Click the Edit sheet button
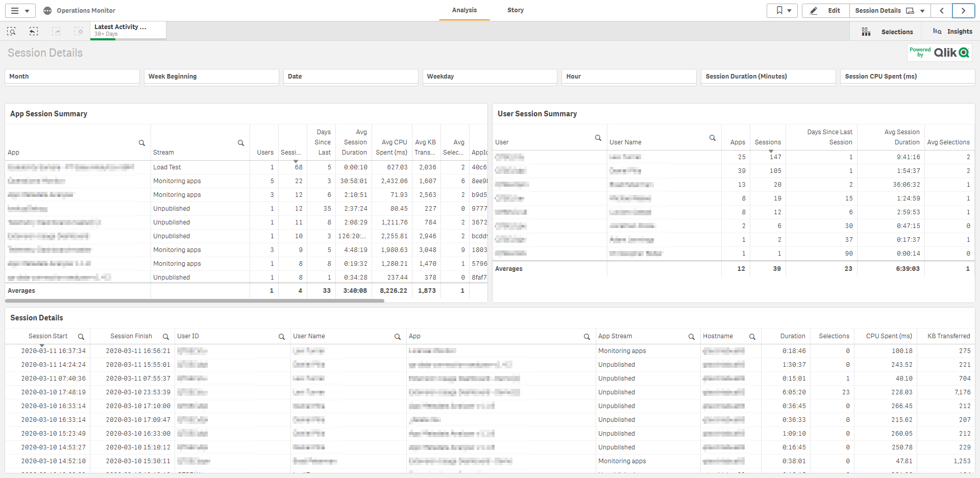Viewport: 980px width, 478px height. (826, 11)
